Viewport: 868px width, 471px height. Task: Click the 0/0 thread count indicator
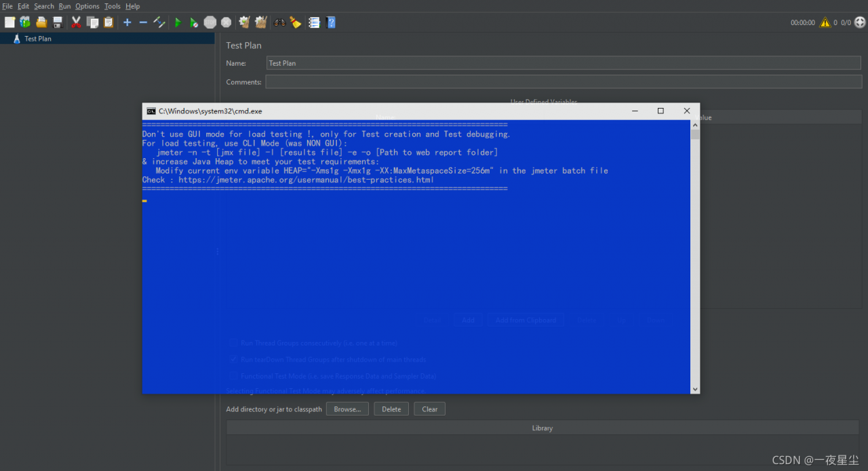pos(846,22)
